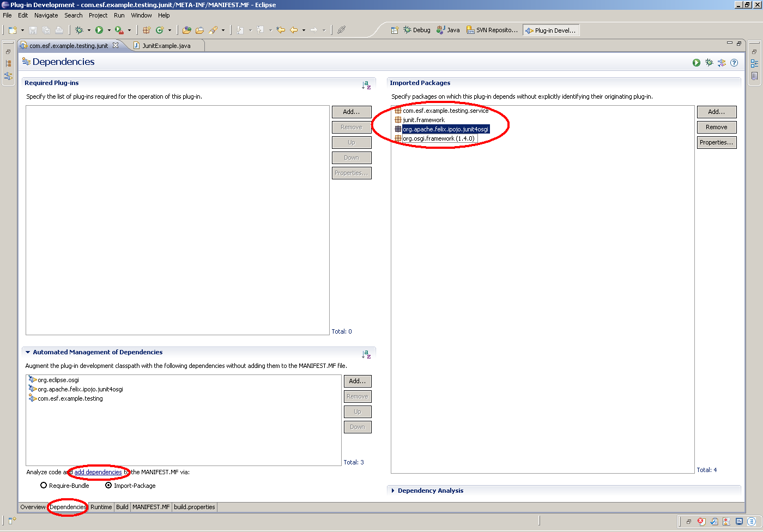Launch Debug from the main toolbar

[80, 30]
